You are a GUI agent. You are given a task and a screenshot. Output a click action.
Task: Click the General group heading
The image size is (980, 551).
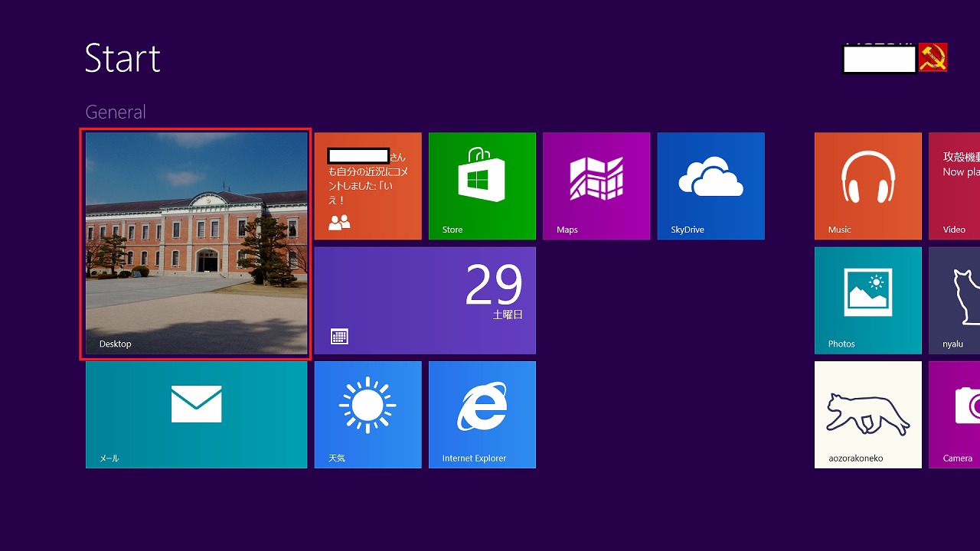coord(116,112)
